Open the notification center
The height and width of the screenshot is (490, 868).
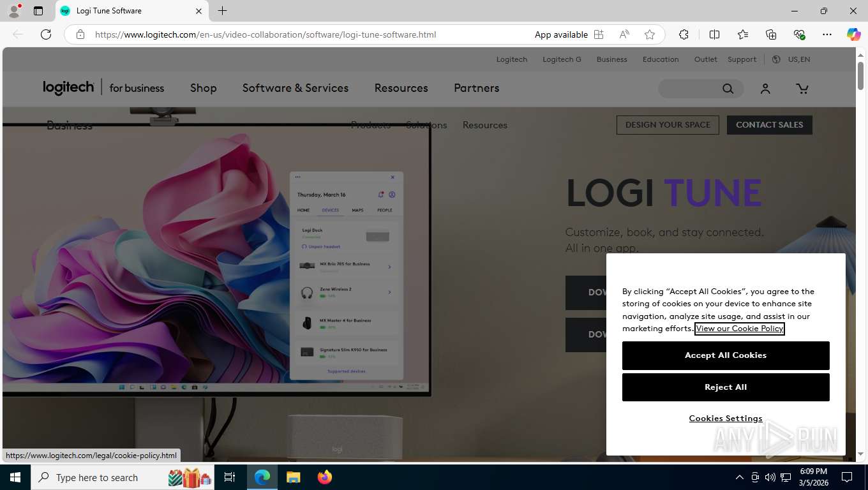(x=847, y=477)
